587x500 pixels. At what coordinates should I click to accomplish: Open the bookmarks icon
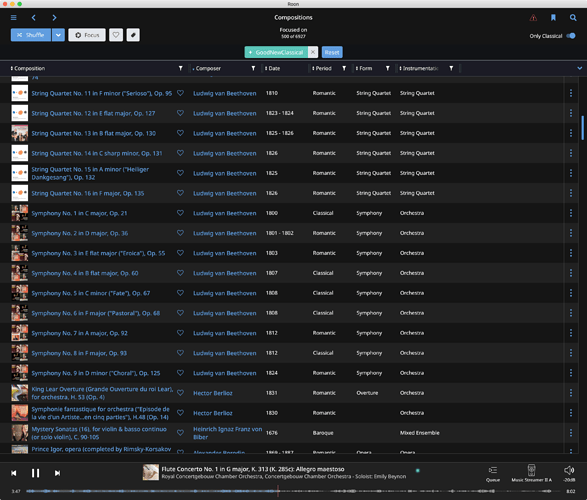[553, 18]
